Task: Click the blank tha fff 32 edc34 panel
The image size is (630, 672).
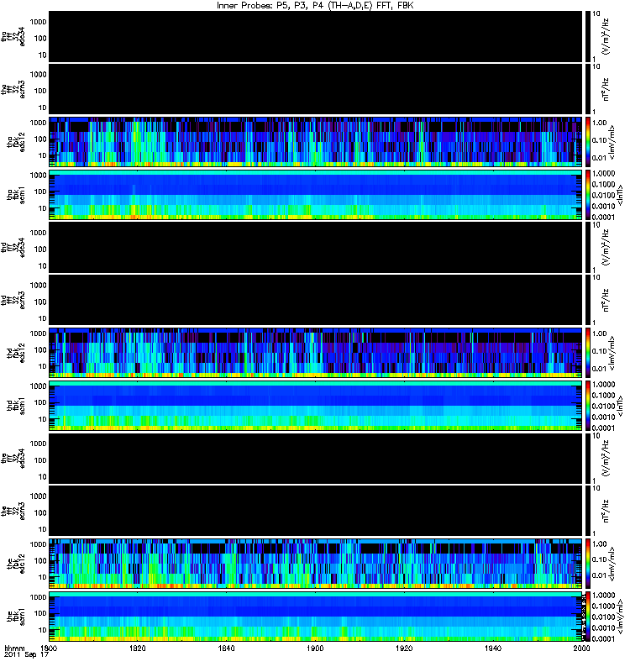Action: point(316,36)
